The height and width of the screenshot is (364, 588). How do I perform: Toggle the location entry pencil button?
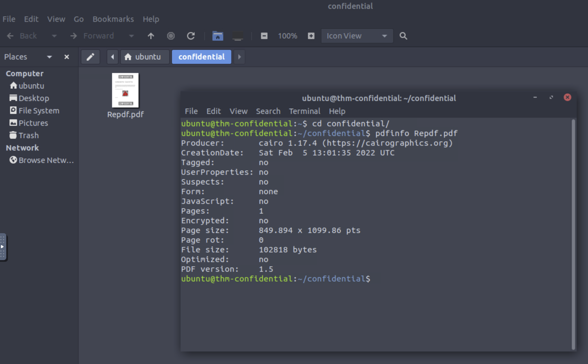click(x=91, y=57)
